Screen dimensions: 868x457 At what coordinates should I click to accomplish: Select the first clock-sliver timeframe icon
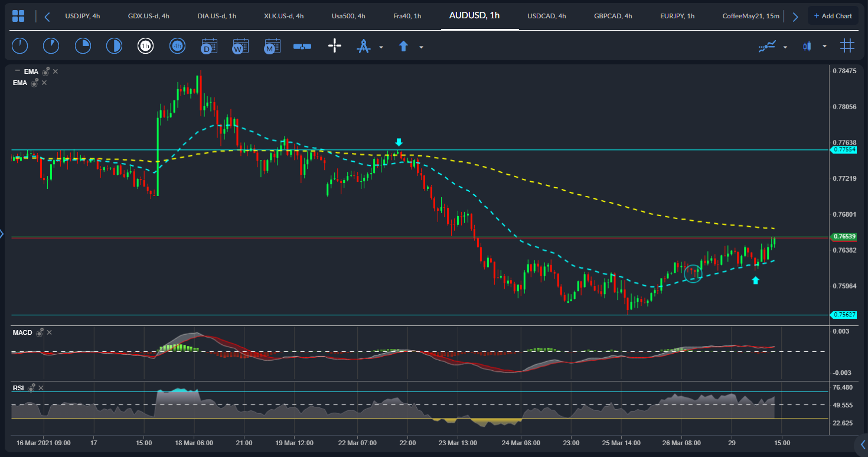pyautogui.click(x=19, y=45)
